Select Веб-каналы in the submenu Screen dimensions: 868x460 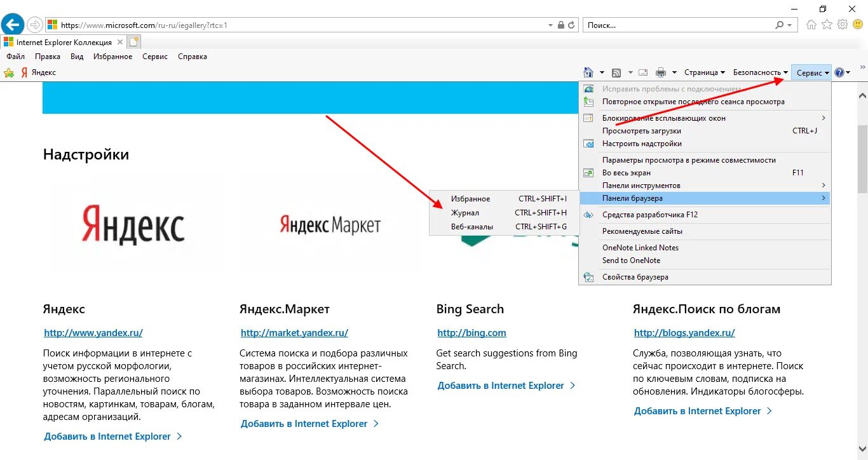[x=503, y=227]
